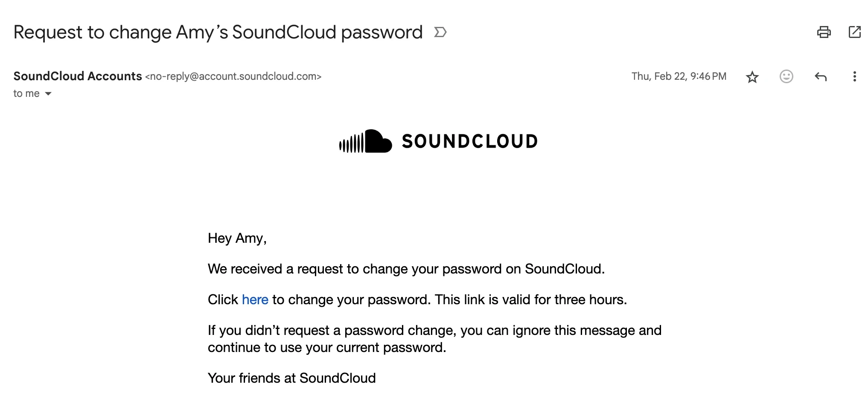Click the email subject about Amy's password
Screen dimensions: 868x413
pyautogui.click(x=218, y=32)
